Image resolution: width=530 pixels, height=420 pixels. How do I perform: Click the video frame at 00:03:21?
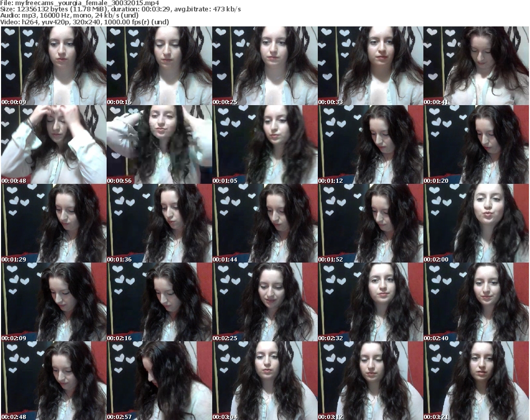(x=476, y=381)
